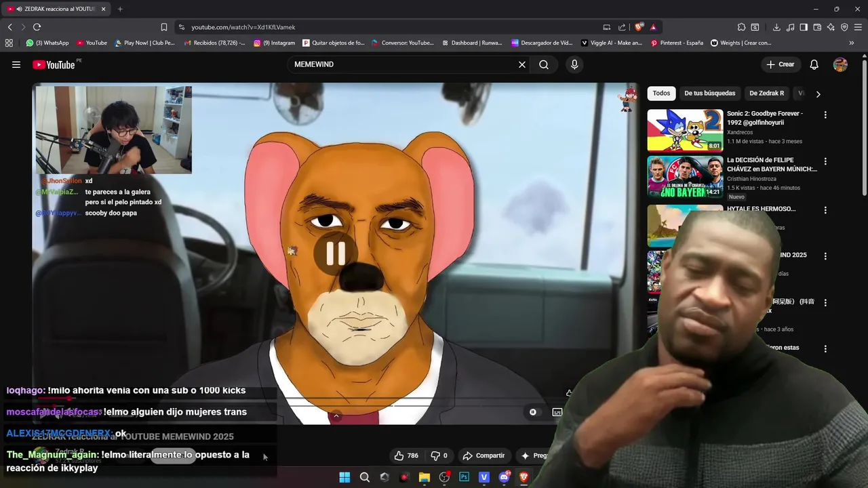Open options for the Sonic 2: Goodbye Forever video
Screen dimensions: 868x488
[825, 115]
